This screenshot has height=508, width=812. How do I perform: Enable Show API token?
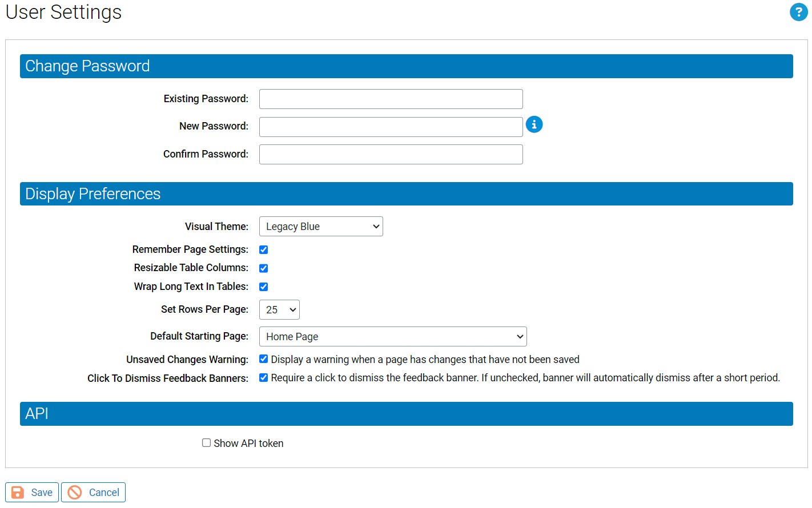click(x=206, y=442)
